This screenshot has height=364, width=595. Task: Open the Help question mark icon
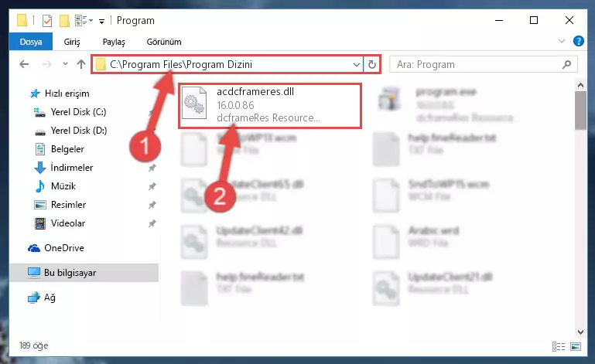578,41
